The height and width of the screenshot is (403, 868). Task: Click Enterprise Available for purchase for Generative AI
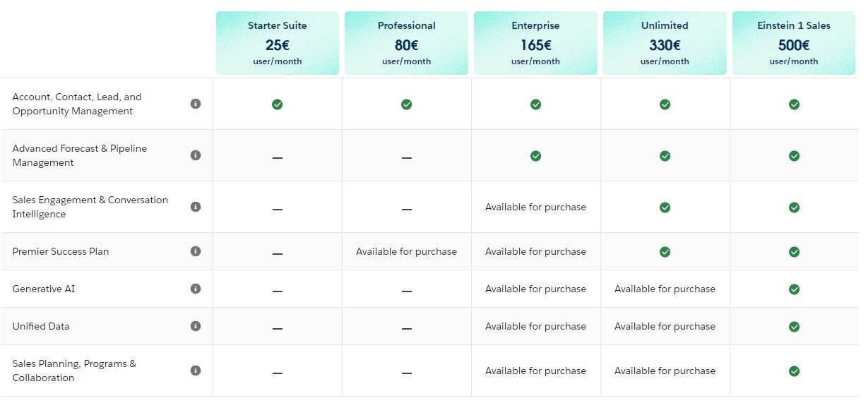[536, 289]
